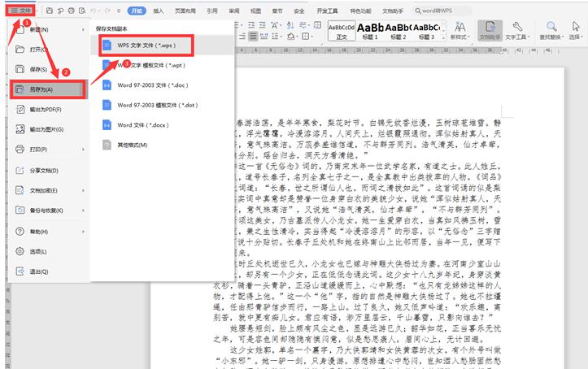Switch to the 审阅 tab
Screen dimensions: 588x369
pos(234,11)
